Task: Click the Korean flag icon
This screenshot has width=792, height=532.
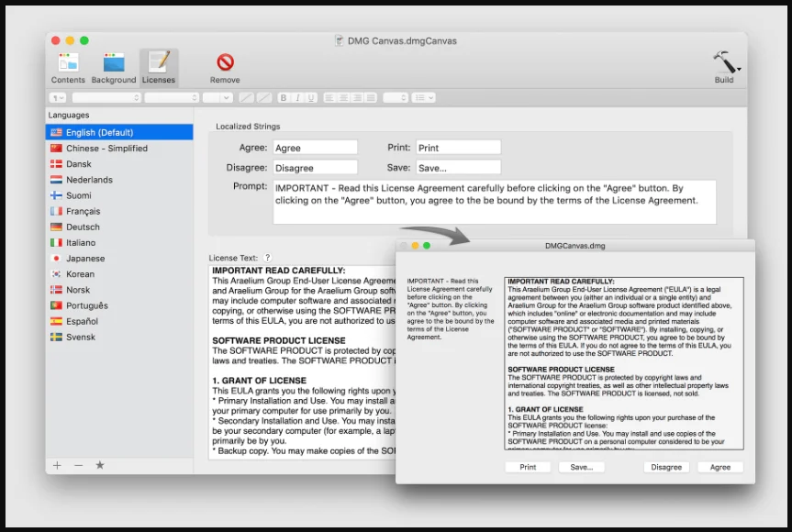Action: point(56,273)
